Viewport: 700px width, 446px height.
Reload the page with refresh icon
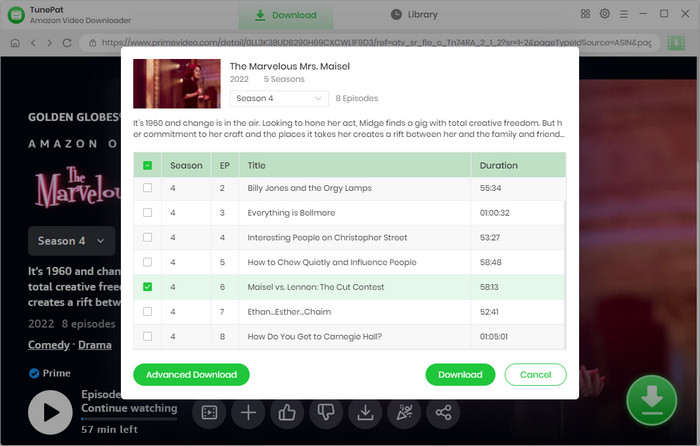pyautogui.click(x=67, y=43)
